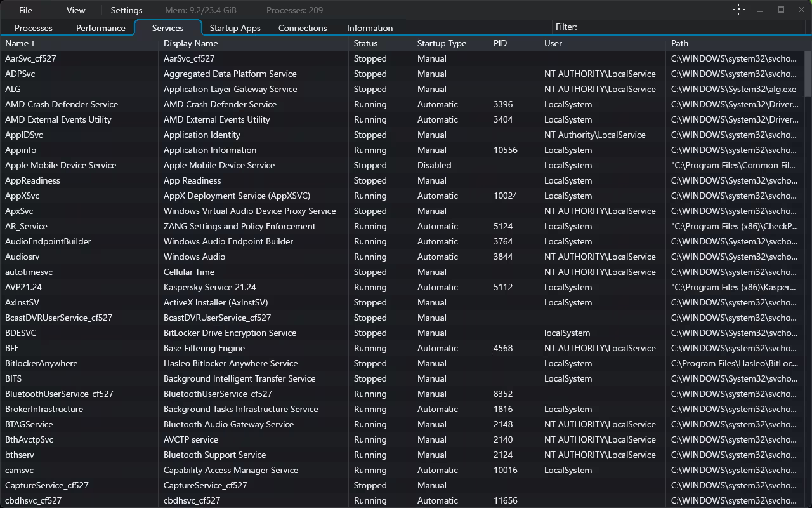The image size is (812, 508).
Task: Select the BITS service name
Action: click(13, 378)
